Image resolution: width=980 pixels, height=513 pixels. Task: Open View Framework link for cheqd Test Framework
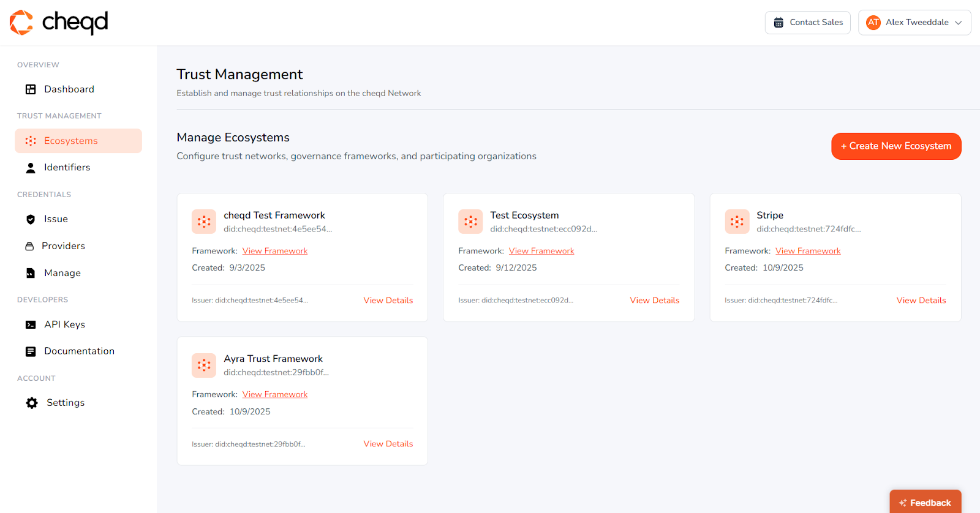click(275, 251)
